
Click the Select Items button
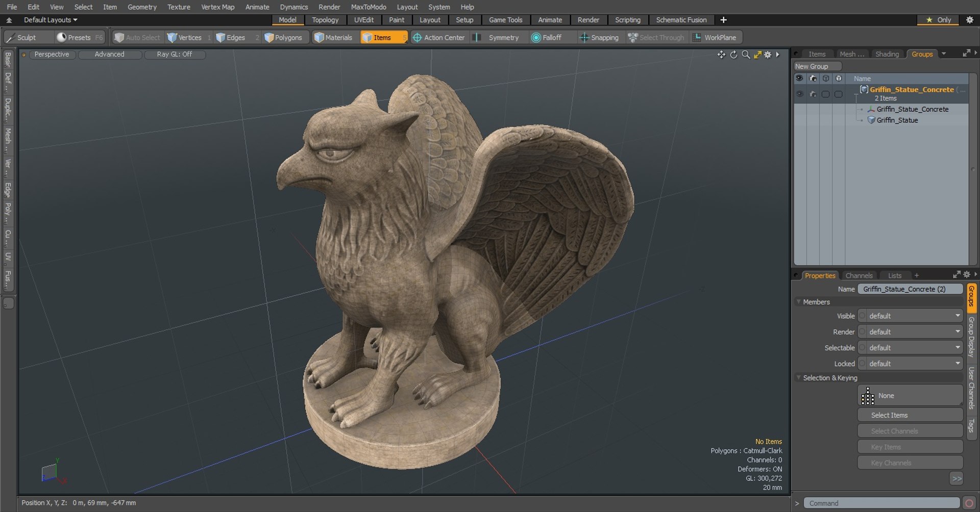click(910, 415)
